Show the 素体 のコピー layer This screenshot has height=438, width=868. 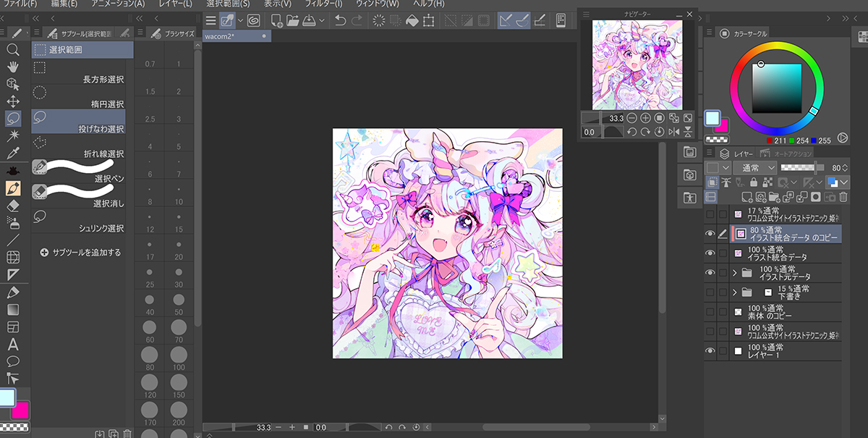point(710,312)
